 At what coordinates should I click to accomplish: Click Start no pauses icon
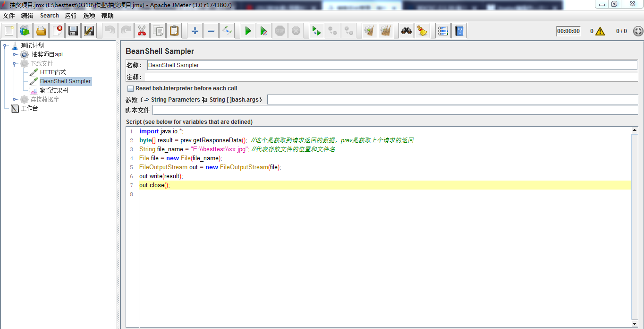click(264, 31)
